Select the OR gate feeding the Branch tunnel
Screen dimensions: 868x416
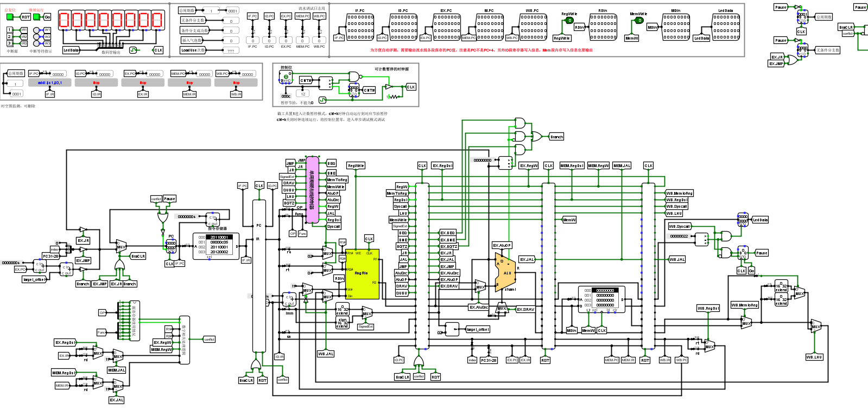[x=536, y=137]
